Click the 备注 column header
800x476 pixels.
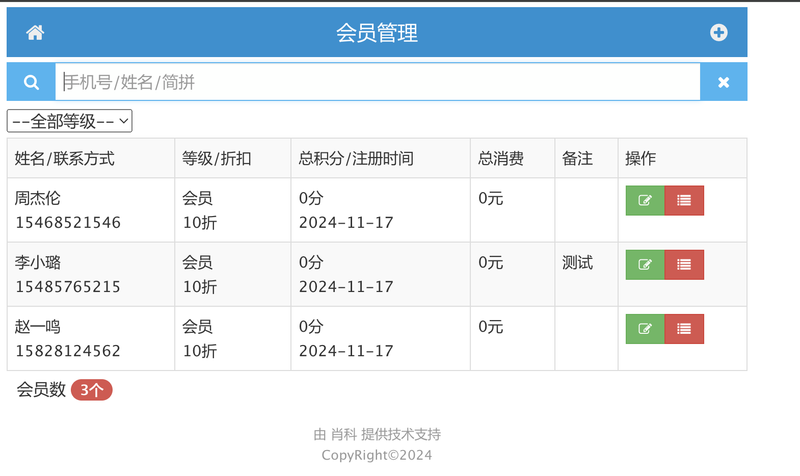click(x=577, y=159)
